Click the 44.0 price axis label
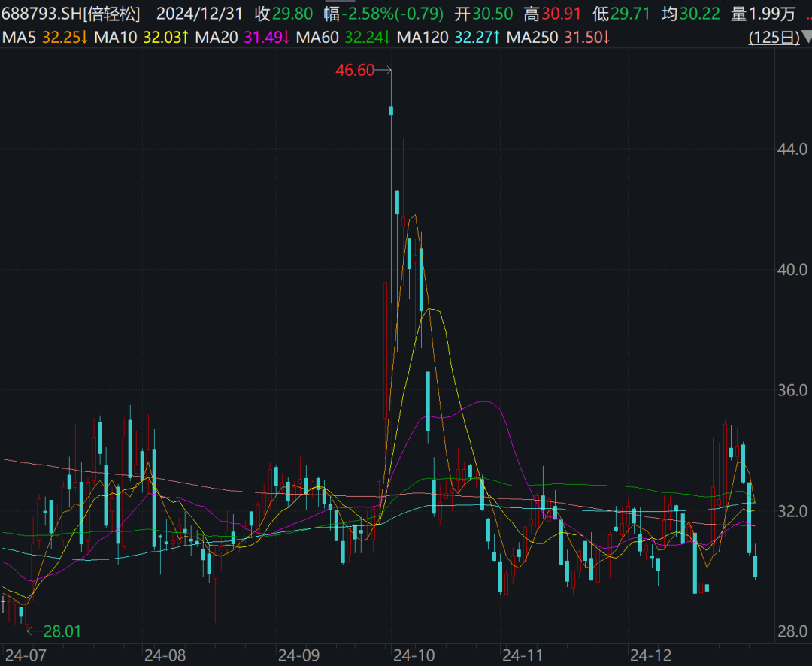 792,149
